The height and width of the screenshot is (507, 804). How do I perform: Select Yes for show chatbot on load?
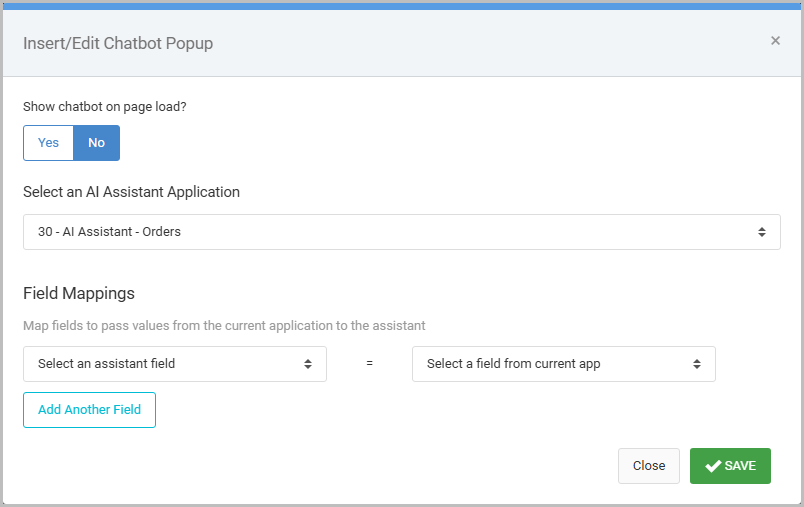pos(48,143)
